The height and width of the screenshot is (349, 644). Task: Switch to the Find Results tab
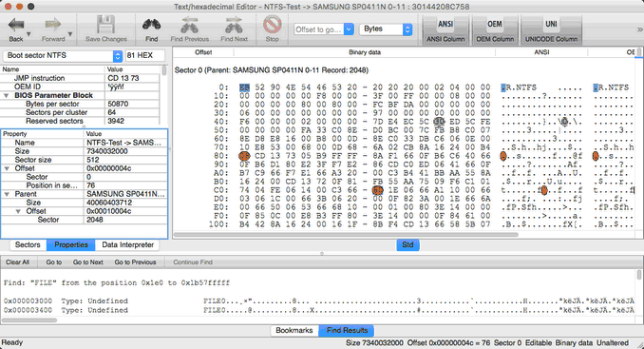pyautogui.click(x=347, y=331)
